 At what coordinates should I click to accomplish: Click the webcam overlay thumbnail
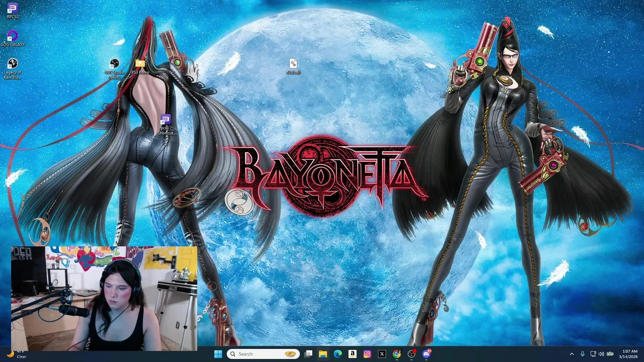[x=104, y=298]
